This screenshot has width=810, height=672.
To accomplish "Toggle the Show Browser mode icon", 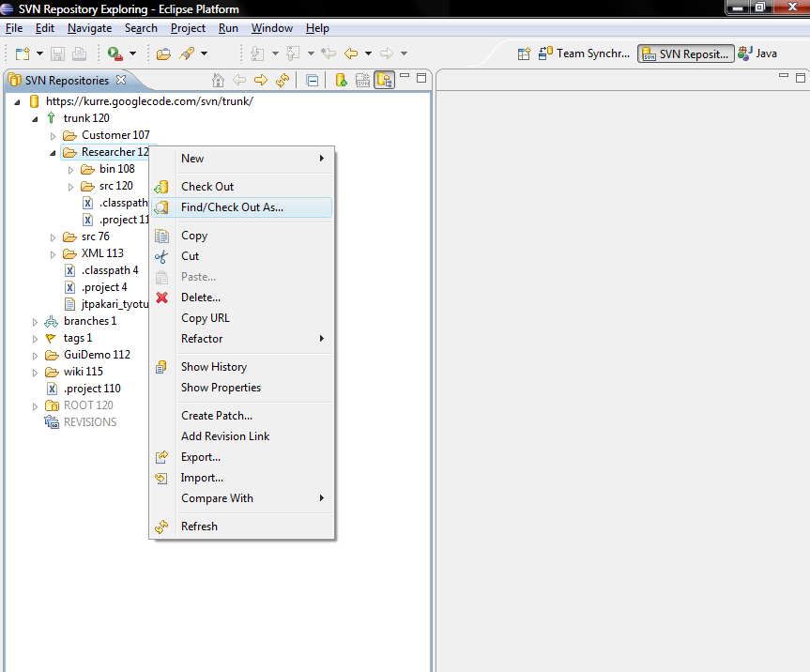I will coord(384,80).
